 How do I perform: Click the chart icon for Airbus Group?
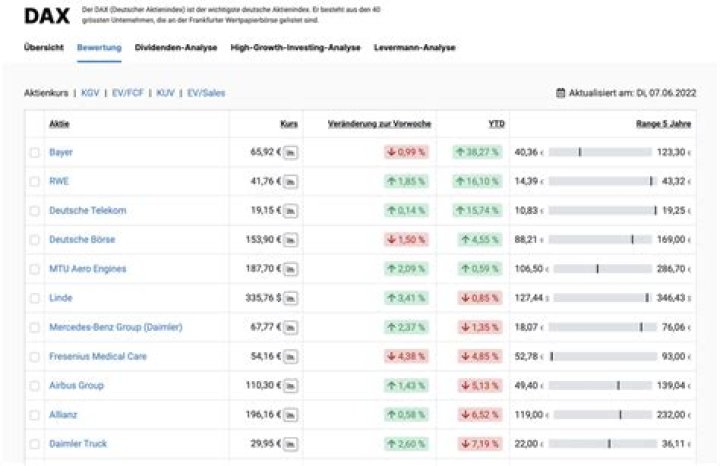(290, 386)
